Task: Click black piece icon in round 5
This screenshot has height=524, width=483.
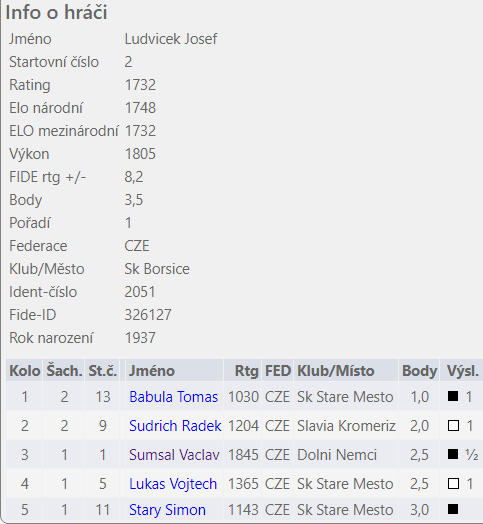Action: pyautogui.click(x=453, y=509)
